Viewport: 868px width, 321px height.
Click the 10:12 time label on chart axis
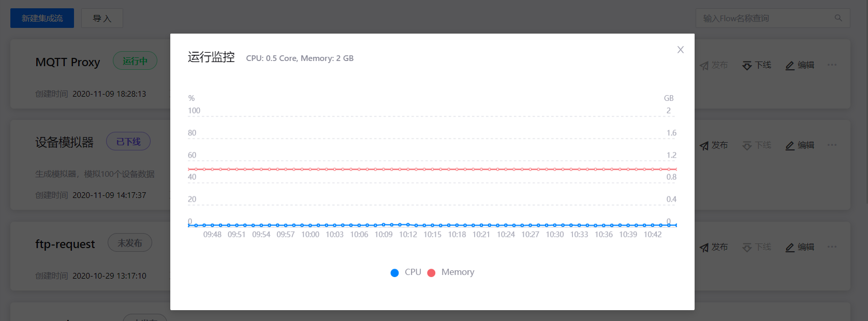pyautogui.click(x=408, y=235)
